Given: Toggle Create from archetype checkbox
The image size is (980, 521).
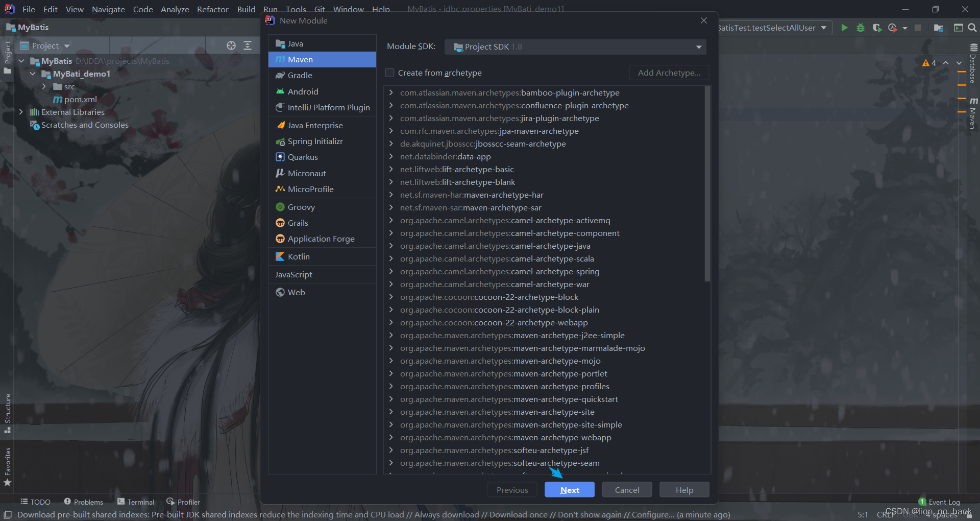Looking at the screenshot, I should point(389,73).
